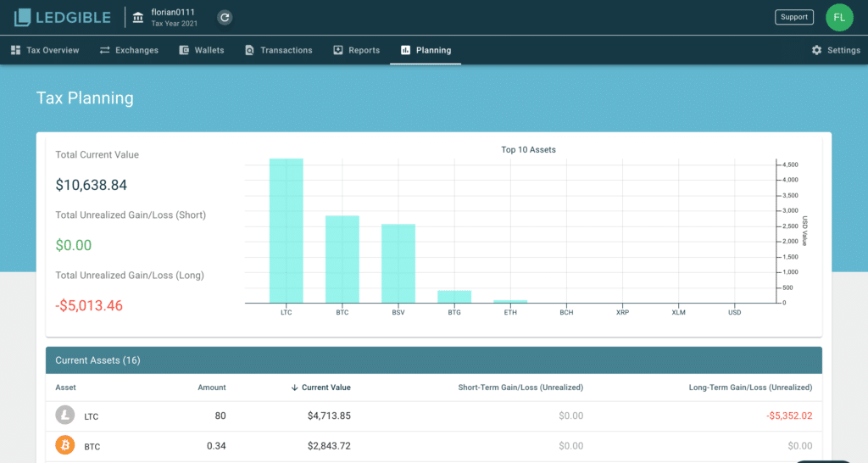
Task: Click the BTC asset name in table
Action: pyautogui.click(x=92, y=446)
